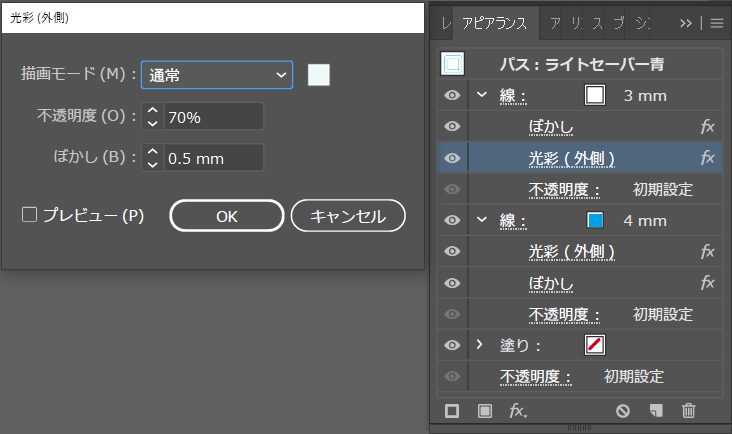Viewport: 732px width, 434px height.
Task: Toggle dimmed eye on blue stroke's 不透明度
Action: pos(452,314)
